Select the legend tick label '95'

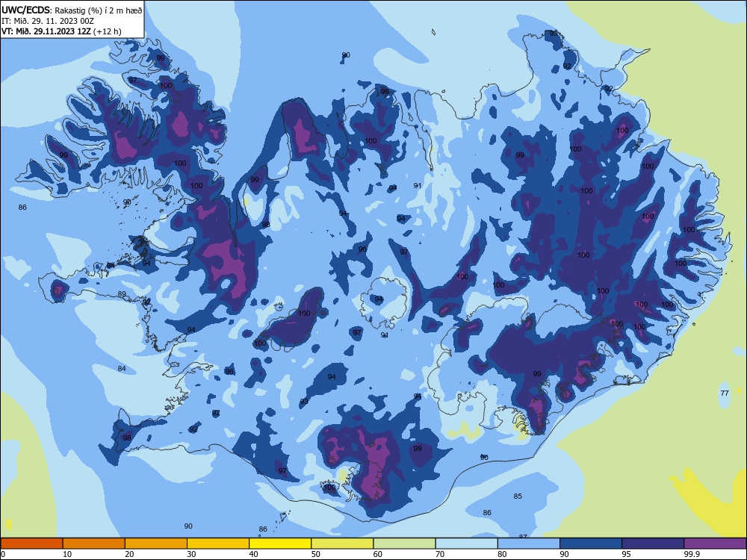(x=627, y=554)
